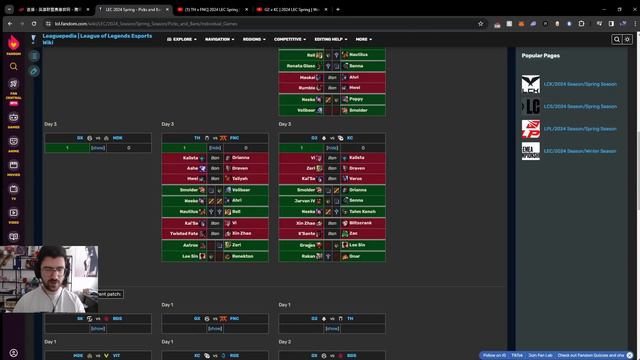Open the Competitive dropdown menu
This screenshot has height=360, width=640.
[290, 39]
